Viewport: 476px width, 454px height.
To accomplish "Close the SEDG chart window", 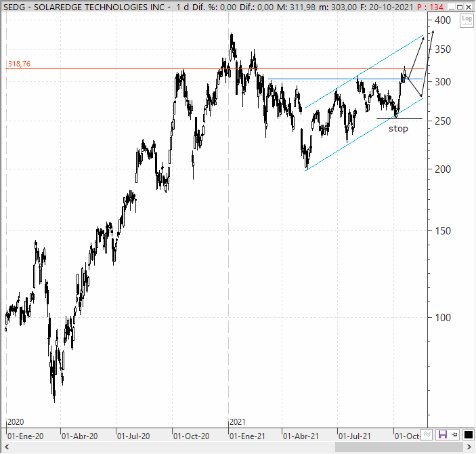I will 469,7.
